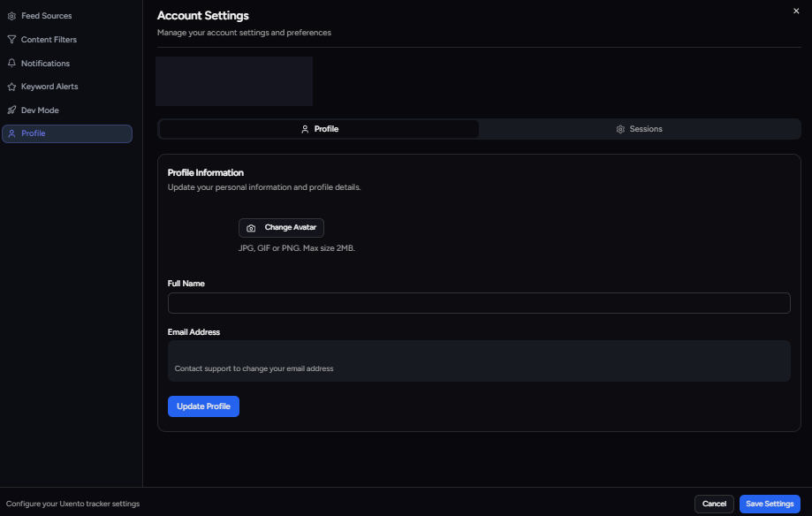Click inside the Full Name field
The width and height of the screenshot is (812, 516).
pyautogui.click(x=478, y=302)
